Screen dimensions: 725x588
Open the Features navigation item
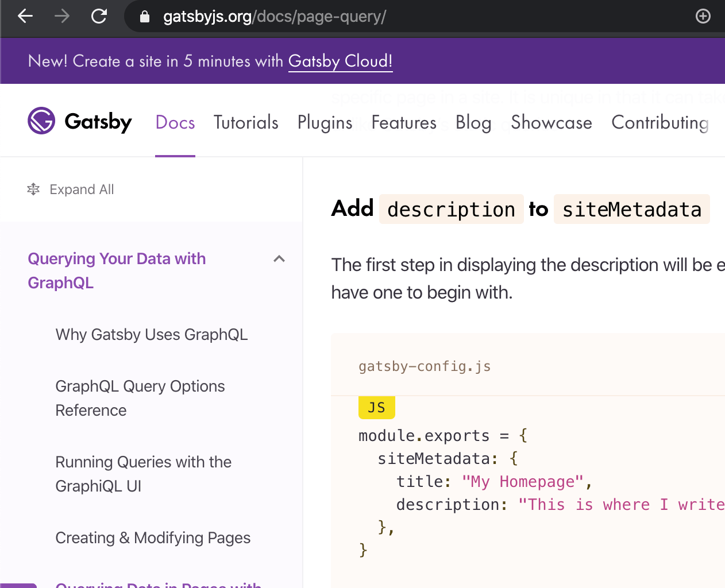pyautogui.click(x=404, y=122)
